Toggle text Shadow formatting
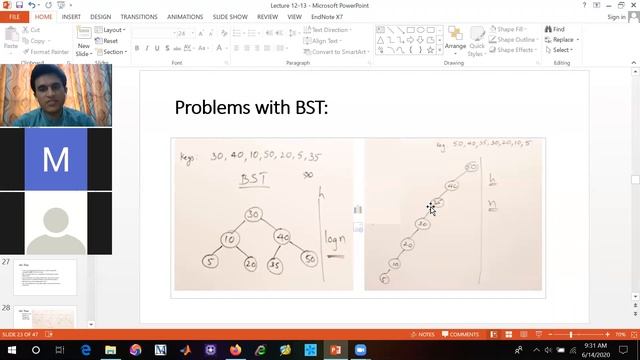640x360 pixels. point(167,48)
